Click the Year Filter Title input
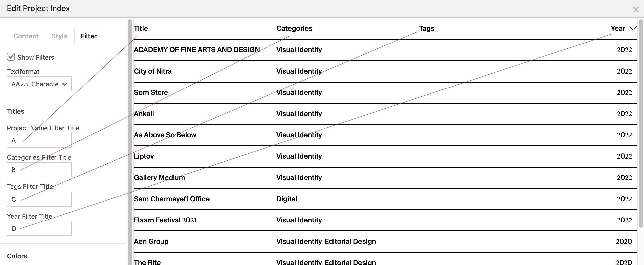Viewport: 644px width, 265px height. point(39,228)
